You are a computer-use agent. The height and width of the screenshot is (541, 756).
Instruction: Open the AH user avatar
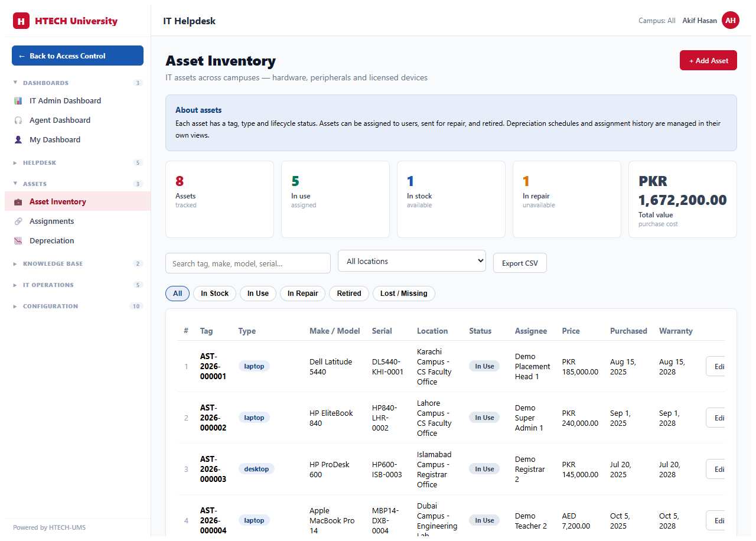pyautogui.click(x=731, y=21)
